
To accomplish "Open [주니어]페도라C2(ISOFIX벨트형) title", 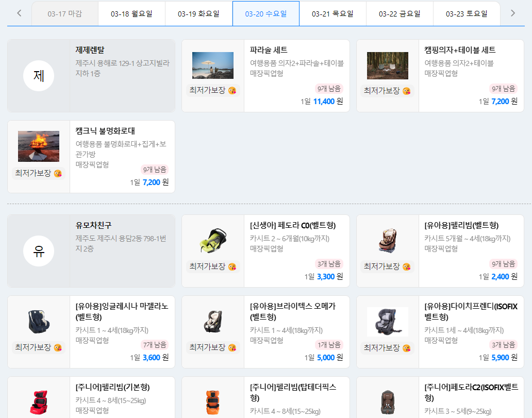I will [x=471, y=392].
